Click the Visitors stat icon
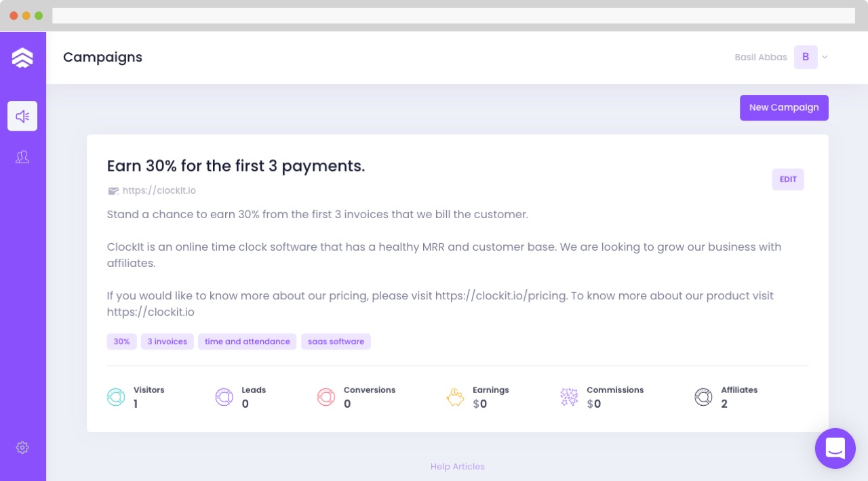Screen dimensions: 868x481 coord(116,397)
